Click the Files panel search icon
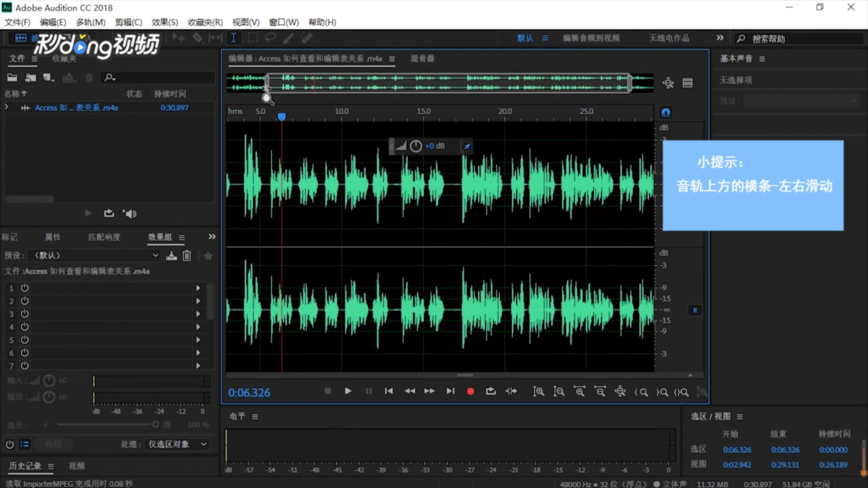This screenshot has width=868, height=488. pyautogui.click(x=110, y=78)
